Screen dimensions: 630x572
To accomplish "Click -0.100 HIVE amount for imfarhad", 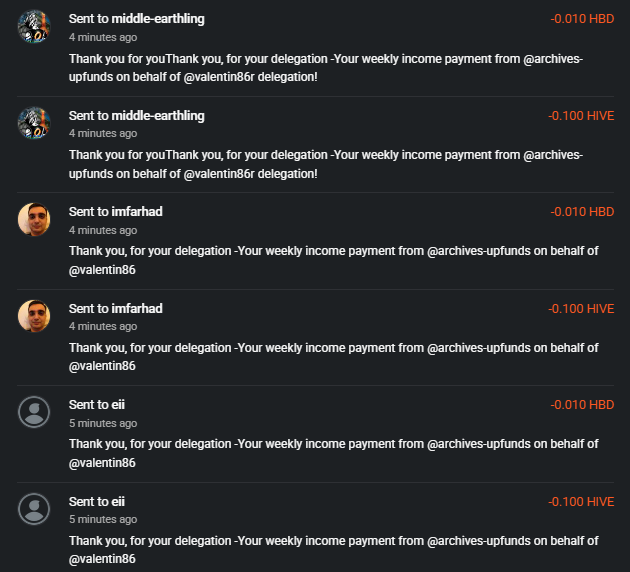I will click(x=581, y=308).
